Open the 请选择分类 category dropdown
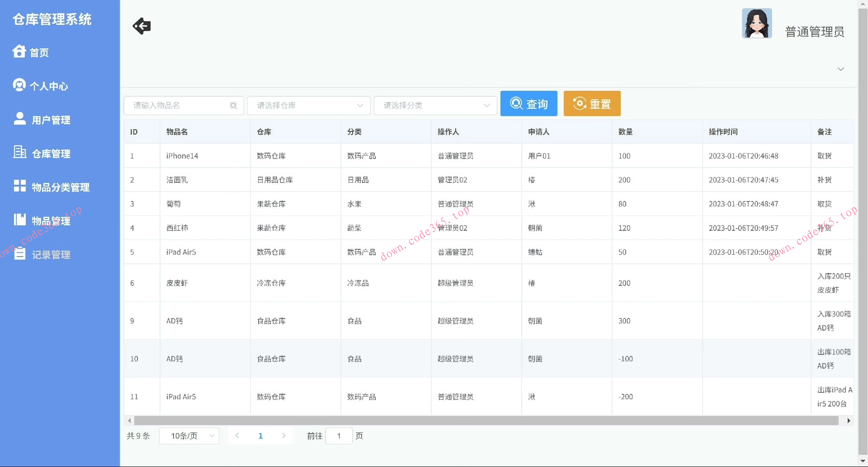The height and width of the screenshot is (467, 868). coord(435,105)
